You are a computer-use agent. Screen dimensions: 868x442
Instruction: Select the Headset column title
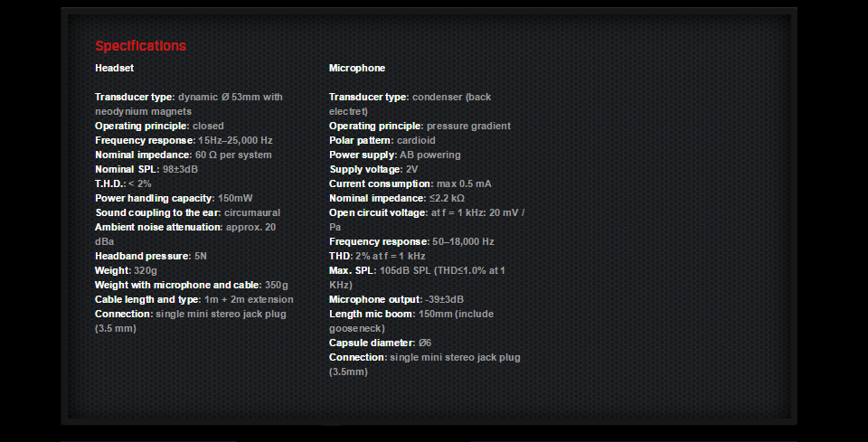[x=114, y=68]
